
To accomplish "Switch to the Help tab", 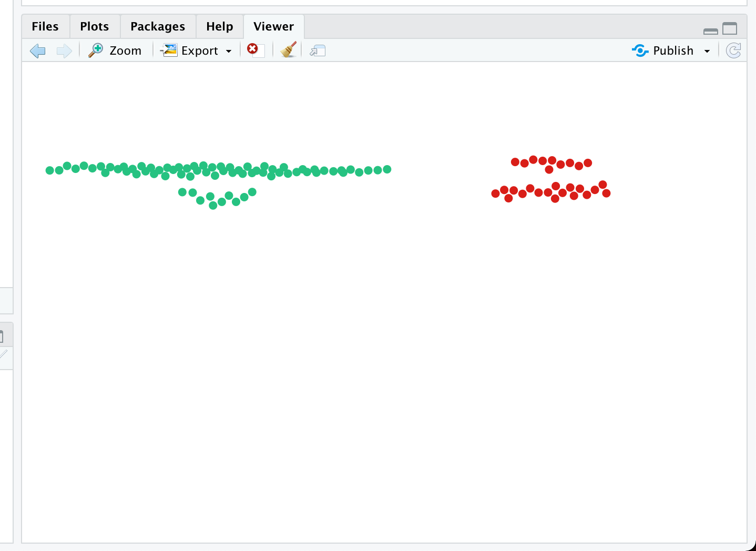I will point(219,26).
